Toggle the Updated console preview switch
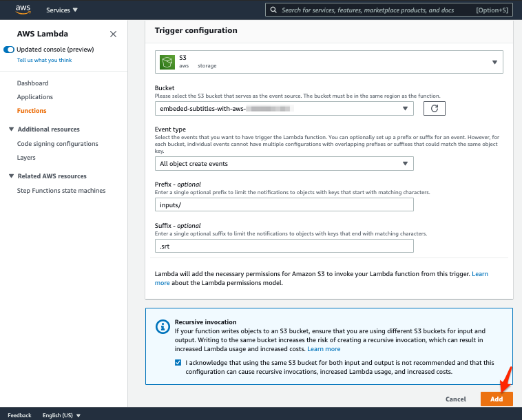 tap(9, 50)
